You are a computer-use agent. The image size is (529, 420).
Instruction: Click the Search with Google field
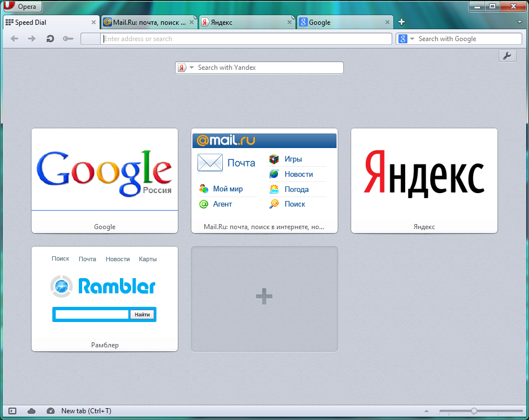click(469, 39)
